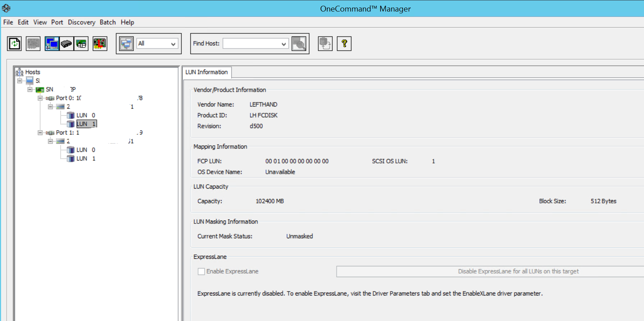Select the Port 1 label in tree
Screen dimensions: 644x321
click(68, 132)
